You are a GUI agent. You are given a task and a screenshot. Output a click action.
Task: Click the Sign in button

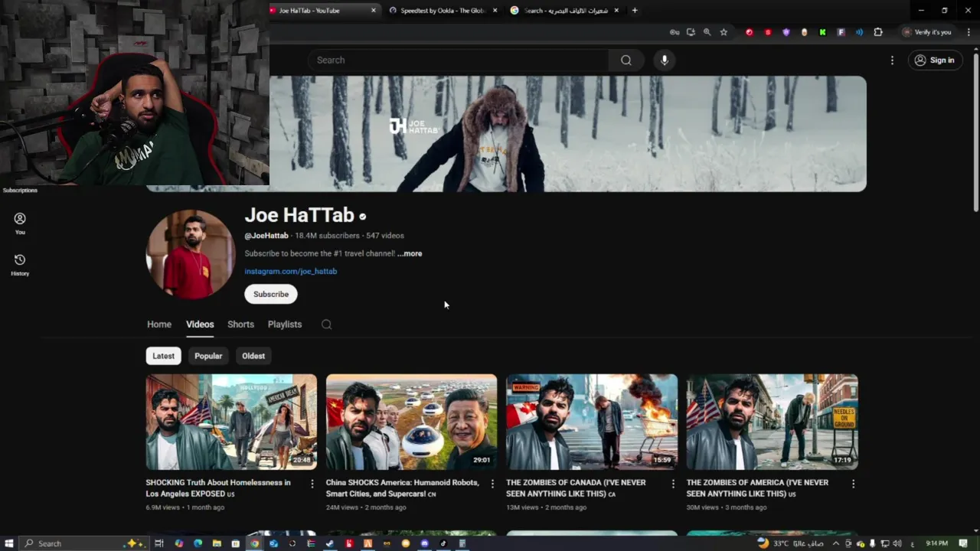coord(935,60)
